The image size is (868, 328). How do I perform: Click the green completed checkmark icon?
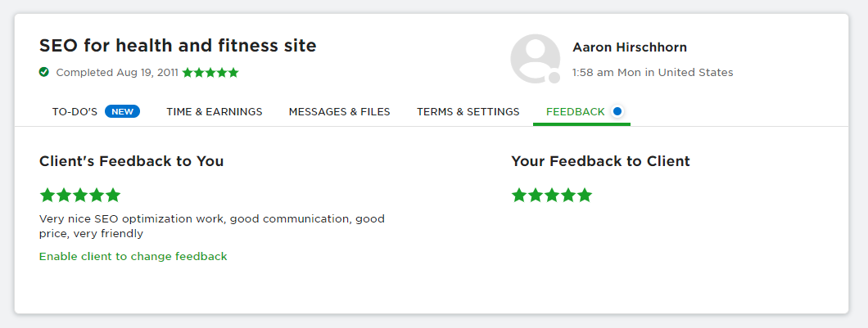coord(44,72)
